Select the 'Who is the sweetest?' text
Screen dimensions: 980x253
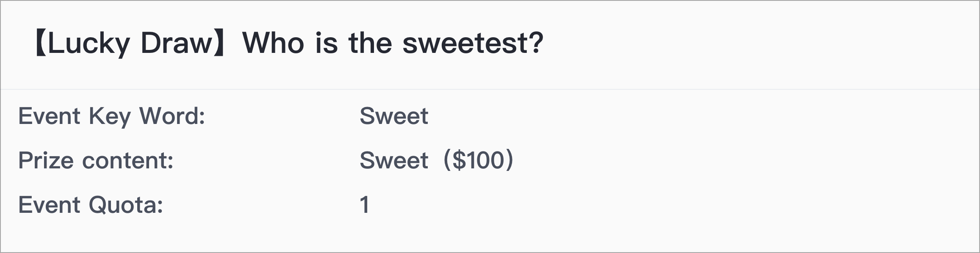tap(393, 43)
